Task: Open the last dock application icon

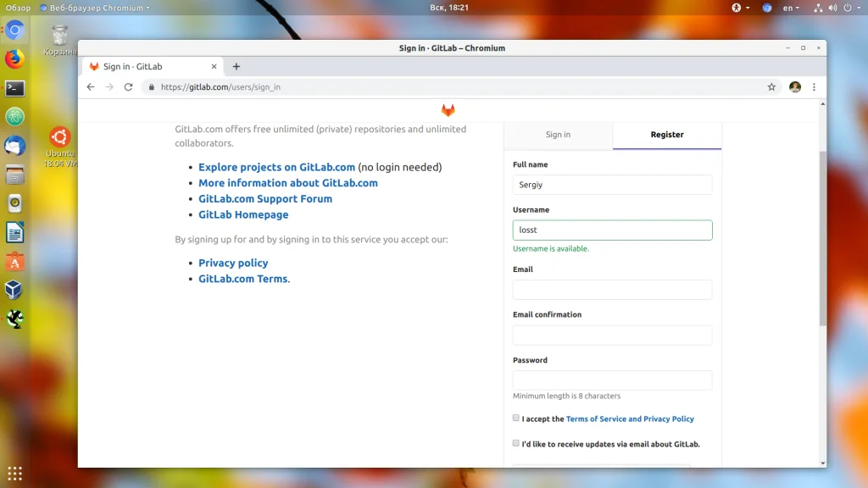Action: point(15,319)
